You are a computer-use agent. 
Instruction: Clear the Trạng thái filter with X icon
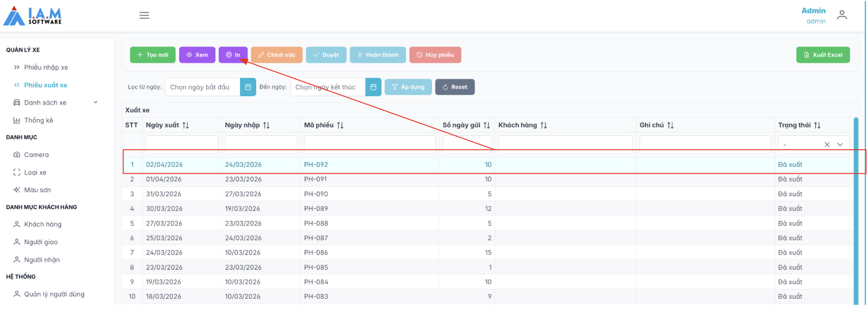tap(827, 145)
